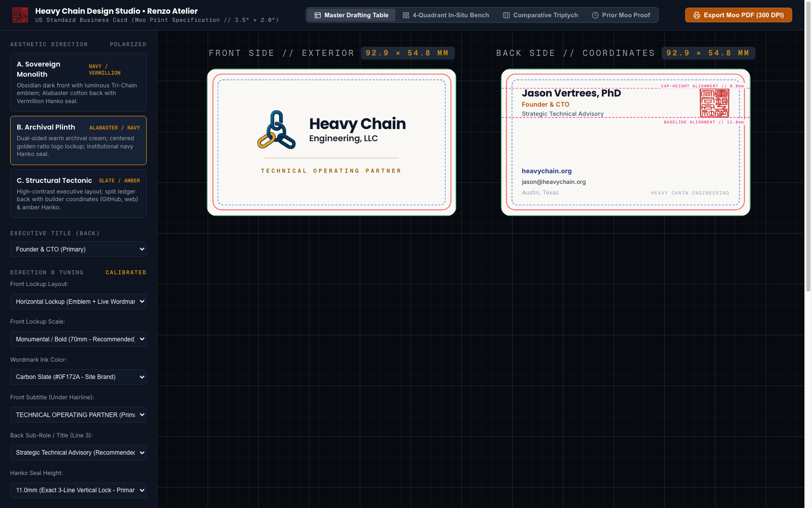Viewport: 812px width, 508px height.
Task: Click Strategic Technical Advisory line on card
Action: click(x=563, y=114)
